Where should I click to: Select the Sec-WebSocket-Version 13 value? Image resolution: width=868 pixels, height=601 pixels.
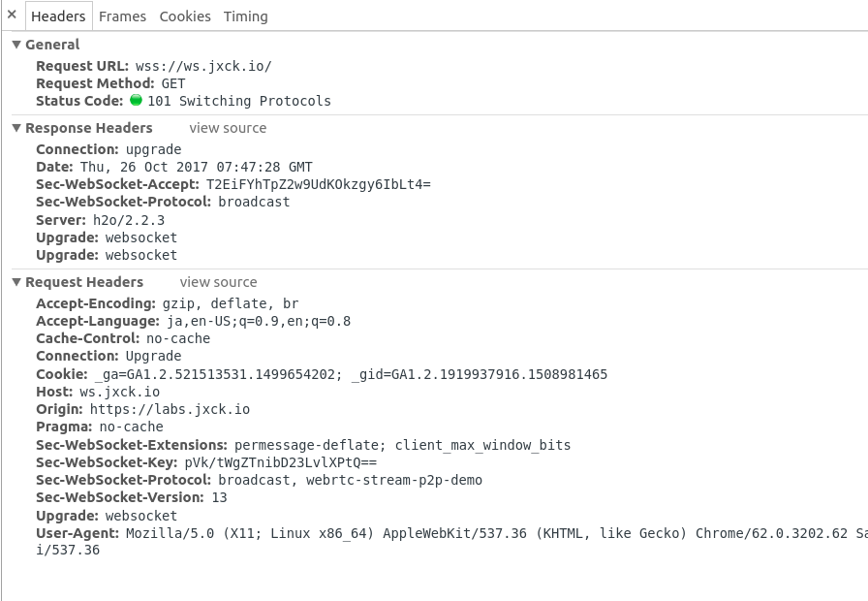pos(219,497)
